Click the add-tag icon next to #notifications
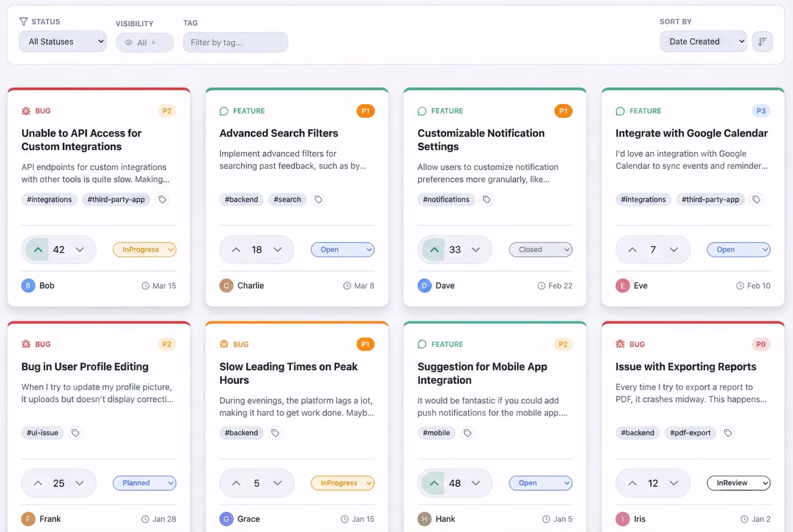 (487, 199)
